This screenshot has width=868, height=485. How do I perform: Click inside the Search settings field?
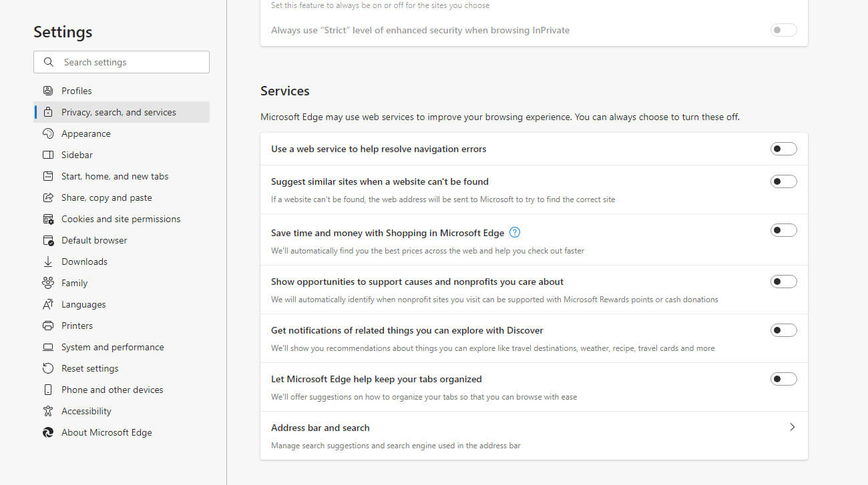point(127,61)
